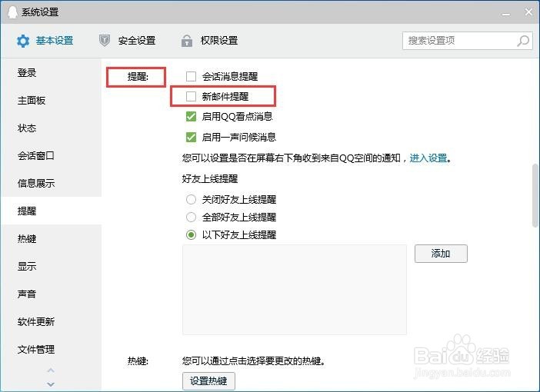
Task: Click inside the friend list box
Action: [295, 290]
